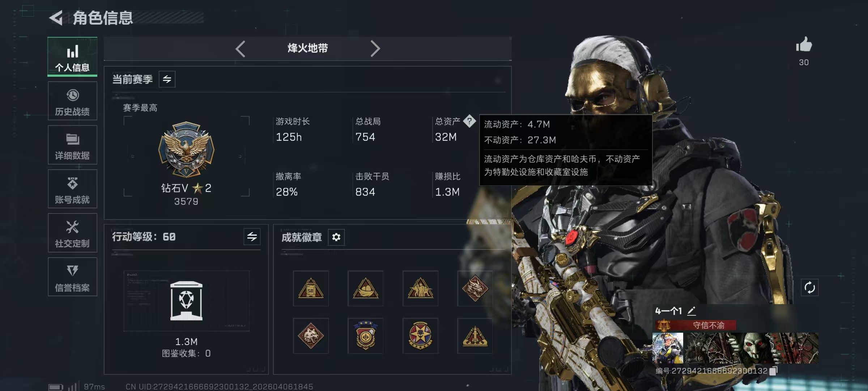
Task: Go back using the 角色信息 arrow
Action: point(56,18)
